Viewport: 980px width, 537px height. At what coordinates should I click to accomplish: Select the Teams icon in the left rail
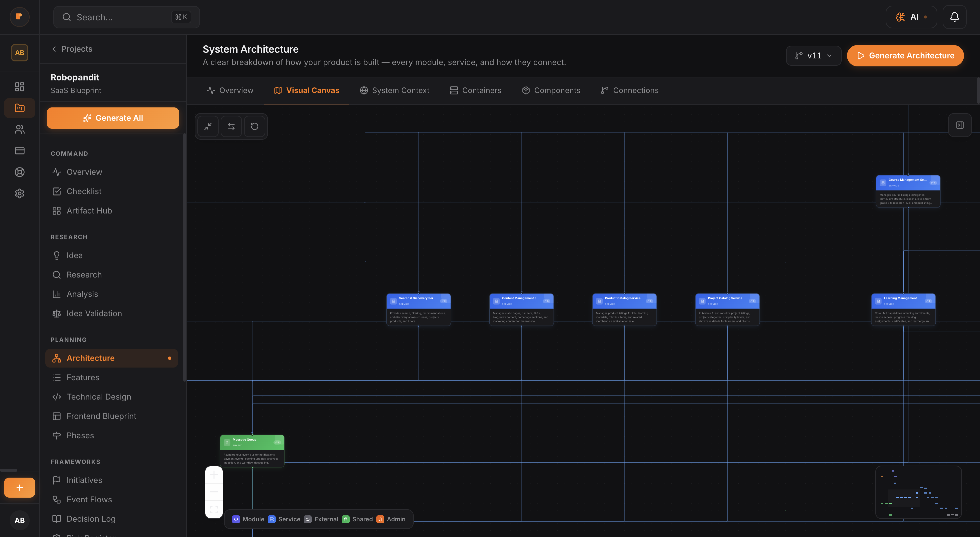(20, 129)
